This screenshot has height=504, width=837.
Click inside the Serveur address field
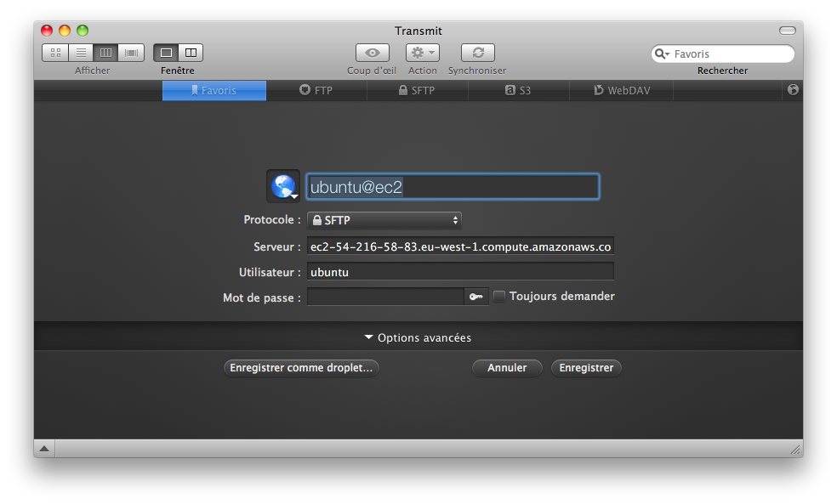click(459, 246)
